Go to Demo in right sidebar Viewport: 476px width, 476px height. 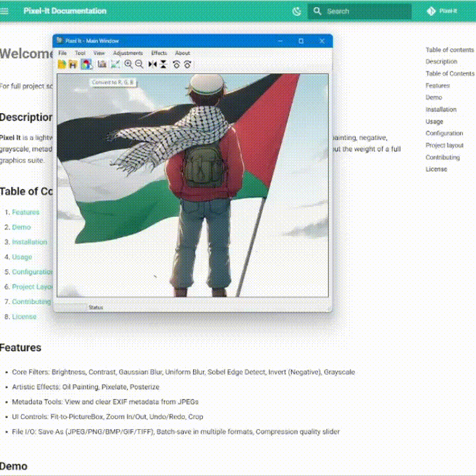point(434,97)
